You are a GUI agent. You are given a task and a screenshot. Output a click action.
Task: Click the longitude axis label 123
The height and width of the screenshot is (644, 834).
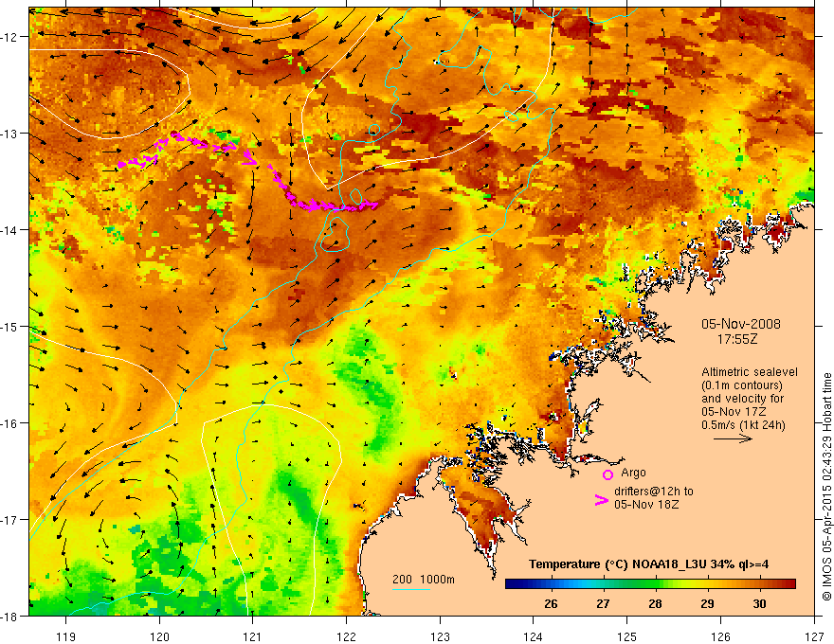440,636
